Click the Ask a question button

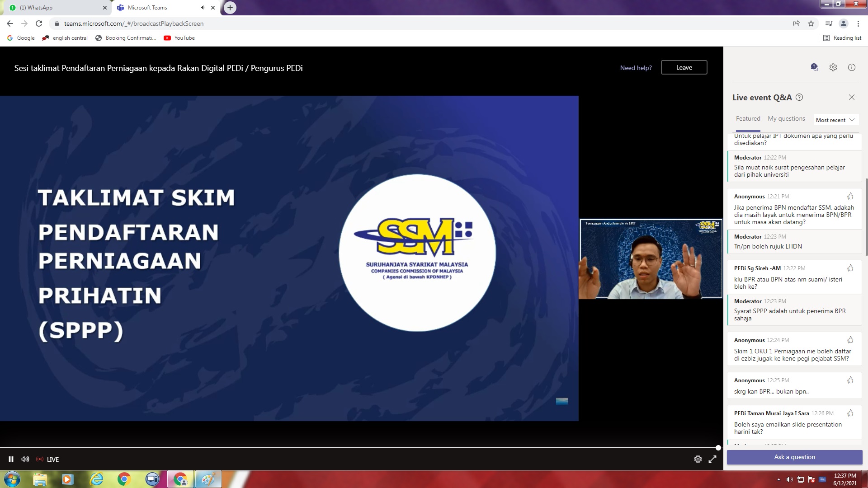tap(795, 457)
